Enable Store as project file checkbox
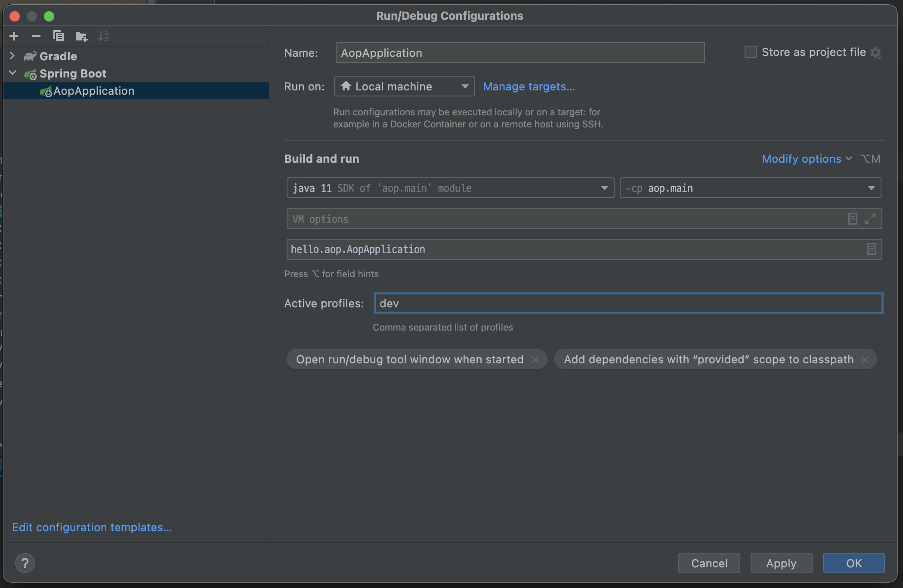This screenshot has height=588, width=903. click(x=751, y=52)
